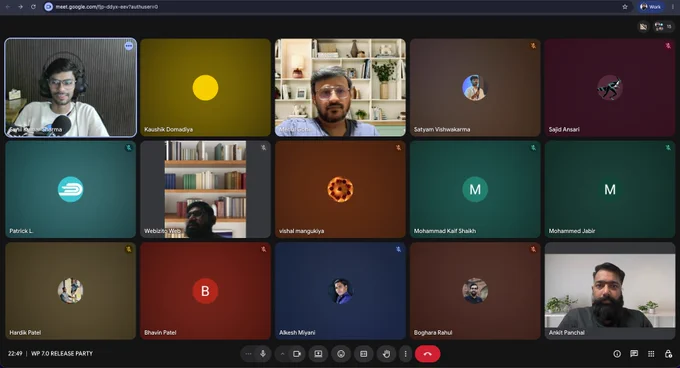Bookmark this page with the star icon
Viewport: 680px width, 368px height.
pos(625,7)
